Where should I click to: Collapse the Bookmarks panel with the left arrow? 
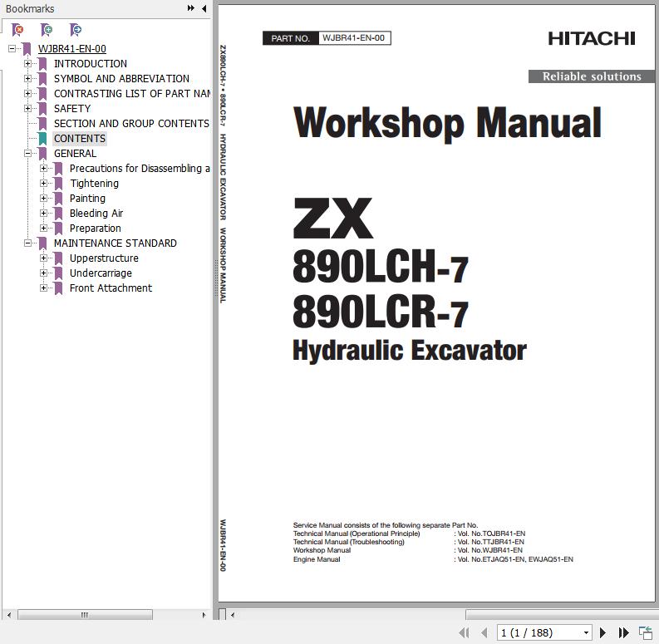(x=204, y=8)
